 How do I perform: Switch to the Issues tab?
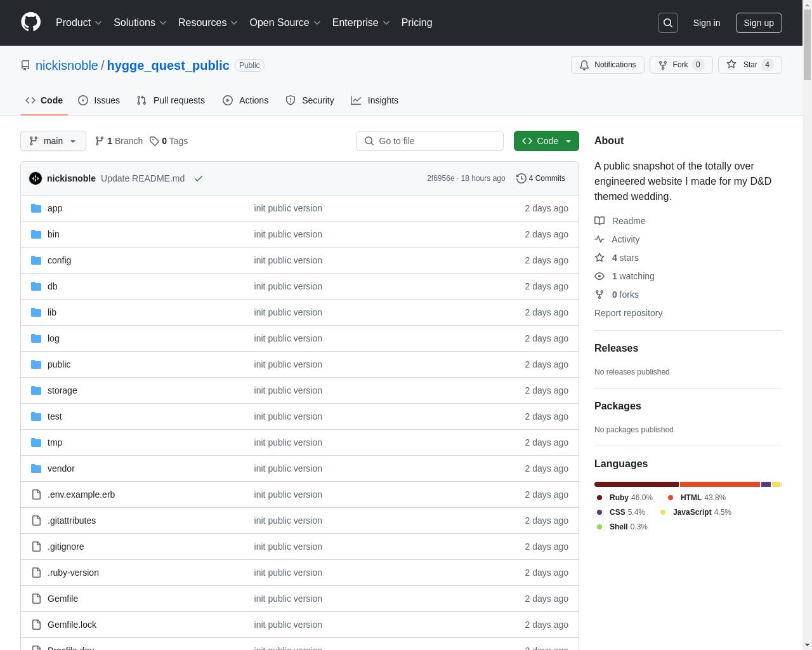[99, 100]
